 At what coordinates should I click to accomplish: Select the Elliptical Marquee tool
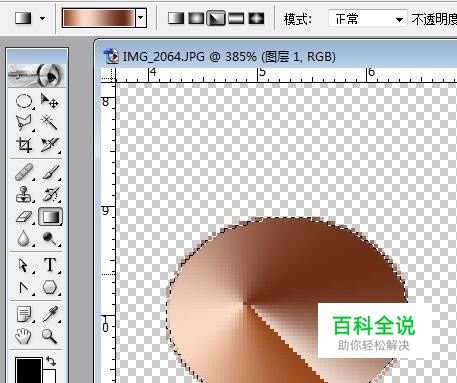coord(24,101)
